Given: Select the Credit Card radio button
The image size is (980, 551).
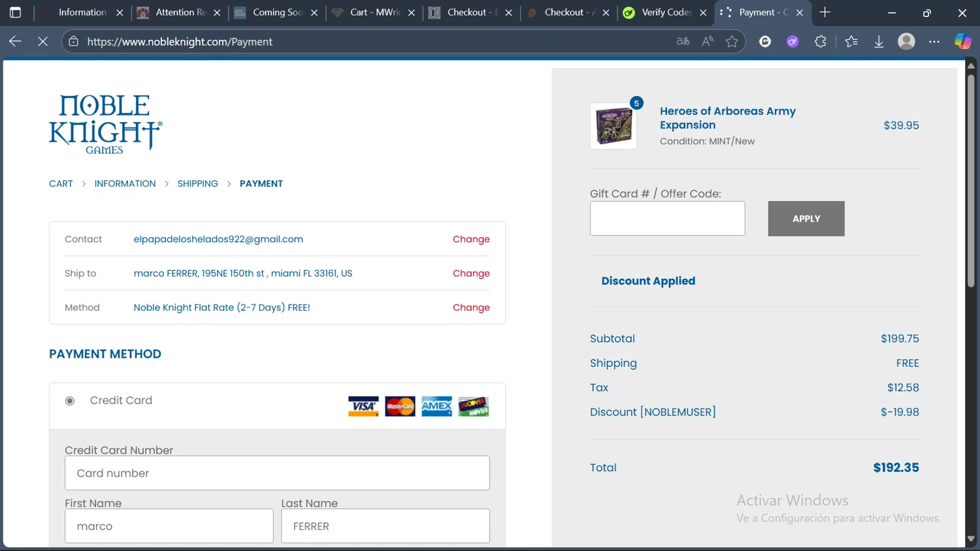Looking at the screenshot, I should (x=70, y=401).
